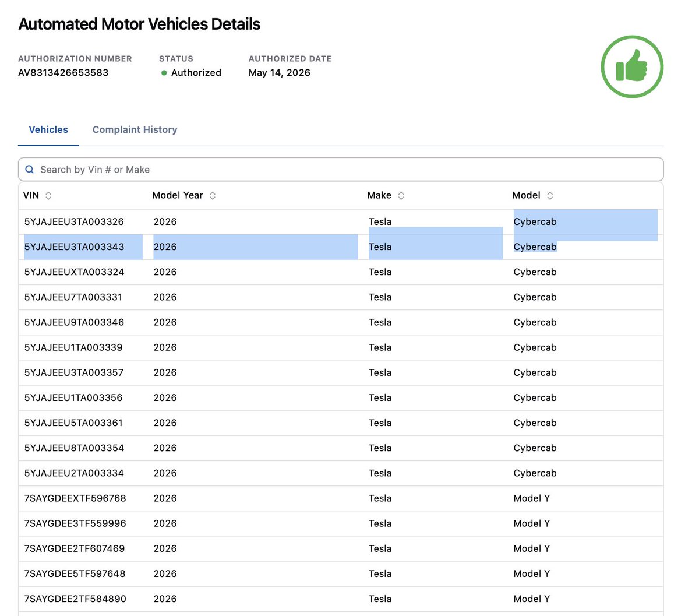Select authorization number AV8313426653583
The image size is (699, 616).
[63, 73]
